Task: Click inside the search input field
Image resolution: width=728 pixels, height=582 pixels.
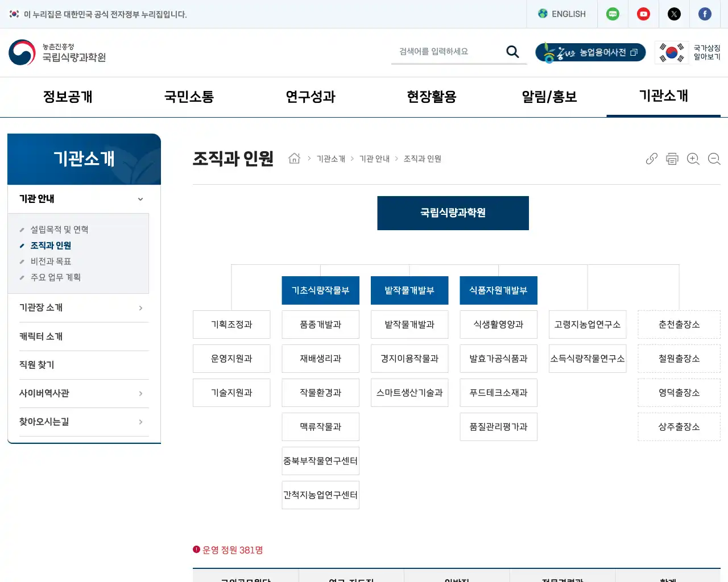Action: 449,51
